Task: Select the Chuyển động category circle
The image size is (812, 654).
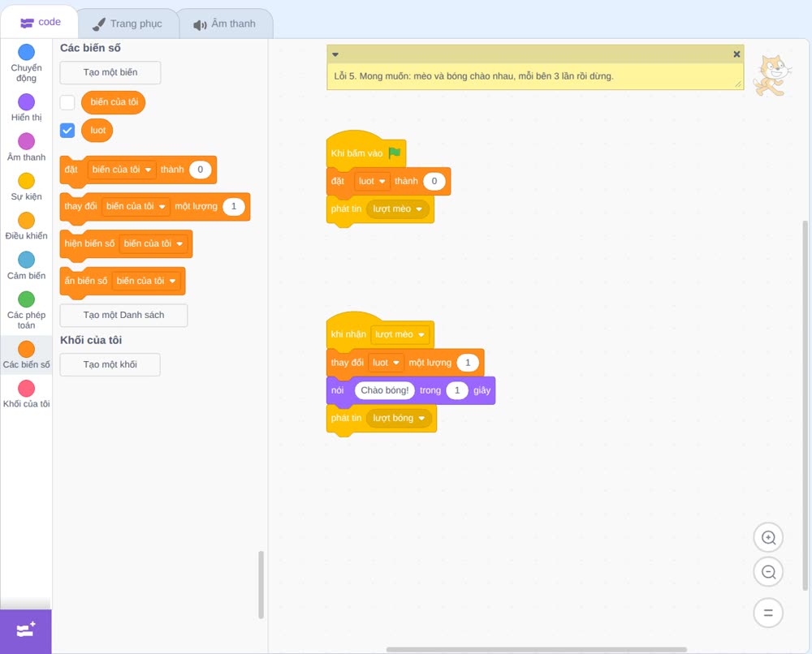Action: pos(27,52)
